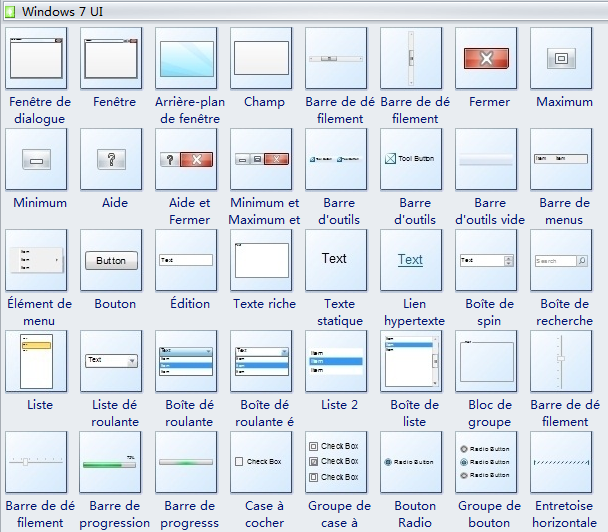Select the Groupe de case à shape
This screenshot has height=532, width=608.
click(x=336, y=462)
